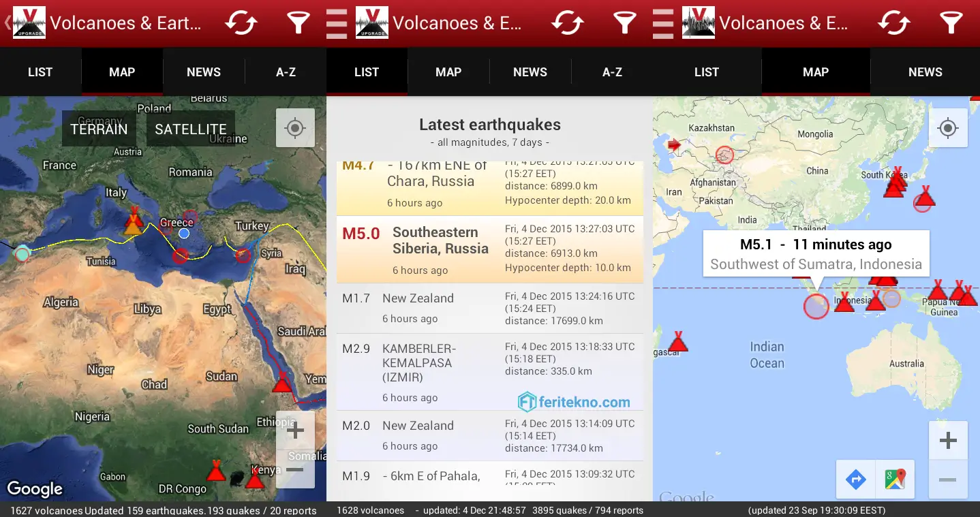Select earthquake circle southwest of Sumatra
Screen dimensions: 980x517
pyautogui.click(x=816, y=306)
